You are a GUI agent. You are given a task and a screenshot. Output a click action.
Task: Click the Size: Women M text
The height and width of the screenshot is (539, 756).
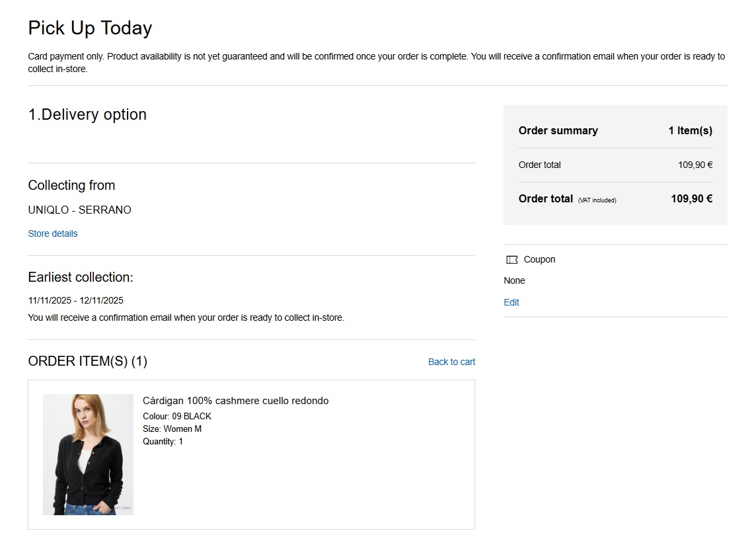coord(172,429)
